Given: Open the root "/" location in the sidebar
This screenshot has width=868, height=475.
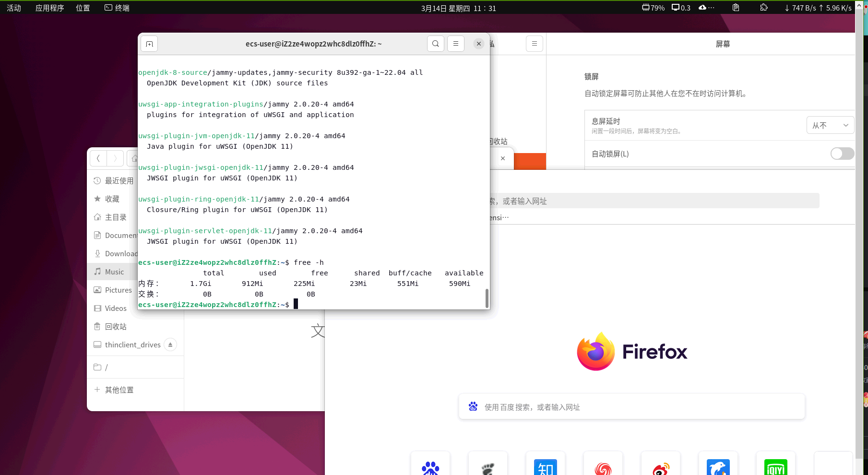Looking at the screenshot, I should (x=135, y=367).
